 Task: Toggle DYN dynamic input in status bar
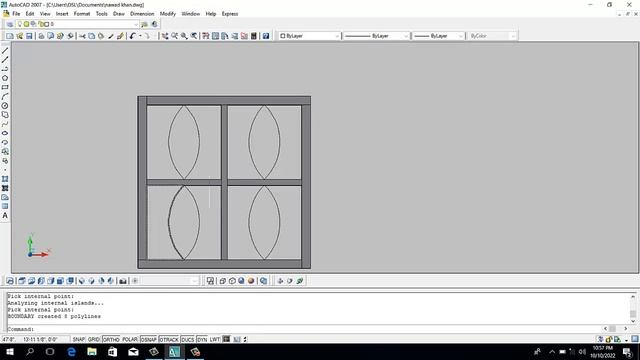pos(202,339)
